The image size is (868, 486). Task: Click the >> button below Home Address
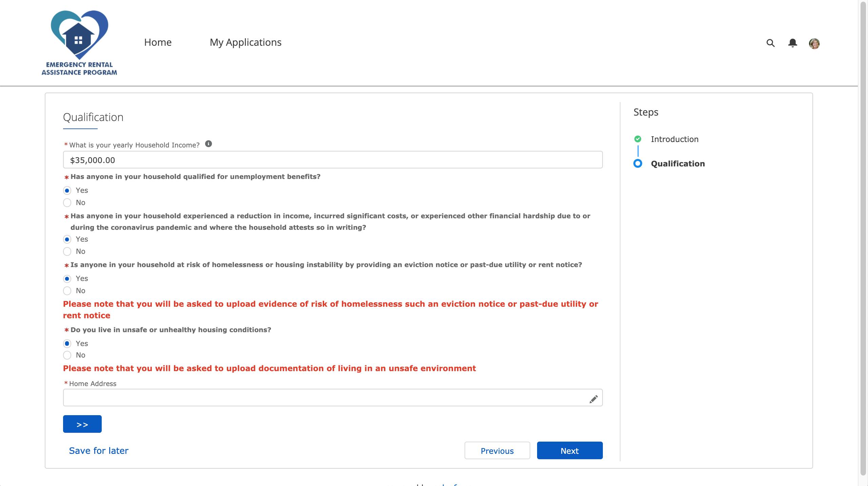click(82, 424)
